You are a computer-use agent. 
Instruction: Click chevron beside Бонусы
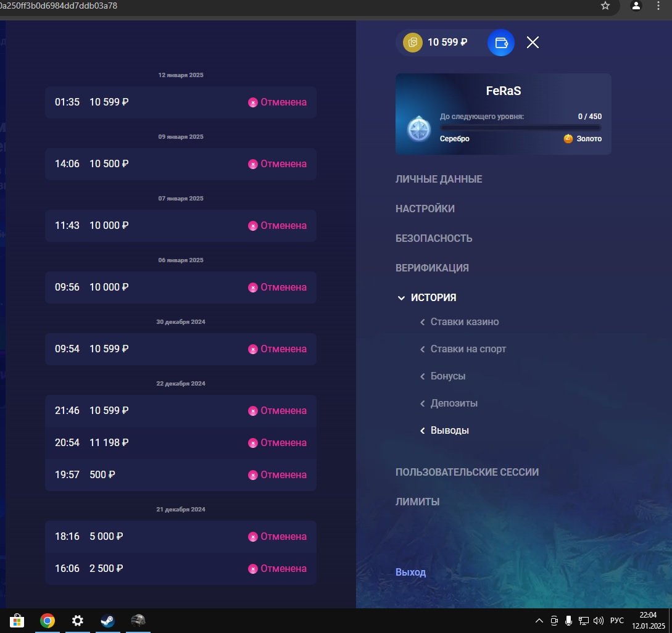423,376
